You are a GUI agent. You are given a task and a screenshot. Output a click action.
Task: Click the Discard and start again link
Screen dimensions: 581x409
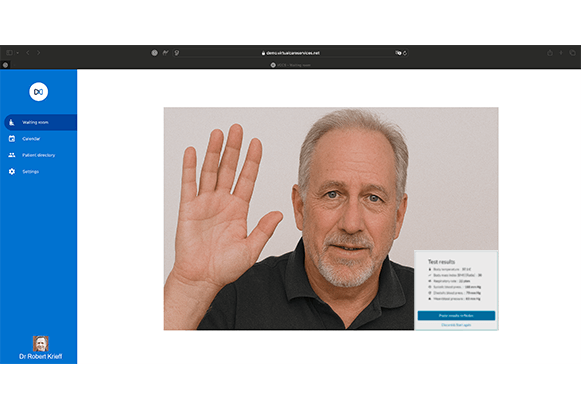(456, 325)
